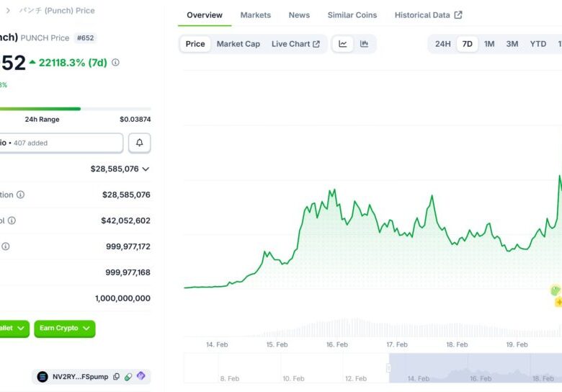Open Live Chart external link

[x=295, y=44]
